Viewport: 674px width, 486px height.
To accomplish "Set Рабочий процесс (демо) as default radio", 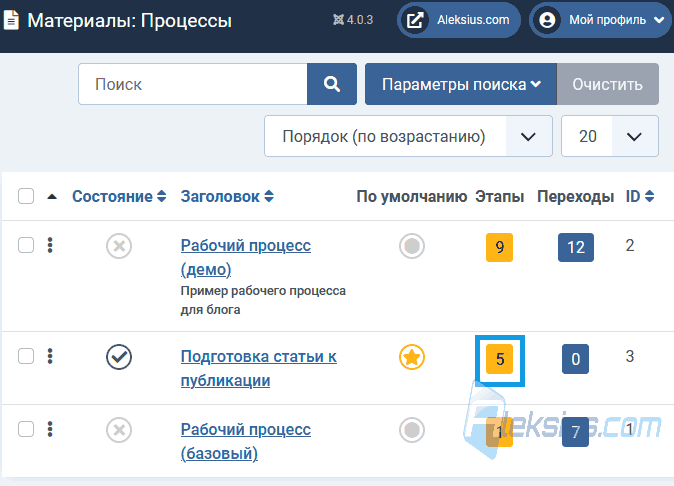I will tap(412, 246).
